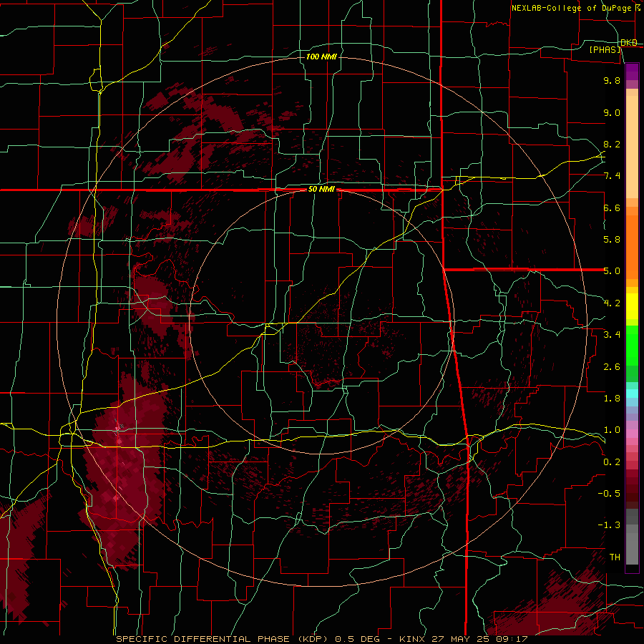The width and height of the screenshot is (644, 644).
Task: Select the 5.8 value on the color scale
Action: tap(612, 240)
